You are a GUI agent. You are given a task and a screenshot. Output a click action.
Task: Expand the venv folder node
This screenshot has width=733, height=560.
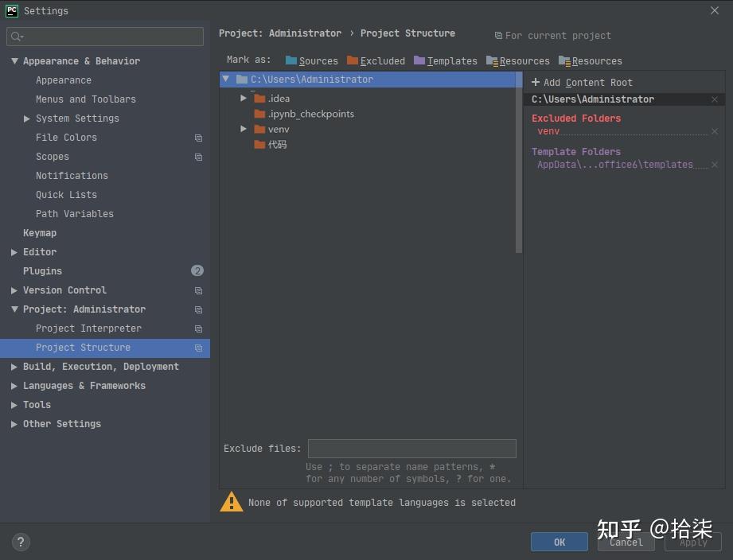pos(244,129)
